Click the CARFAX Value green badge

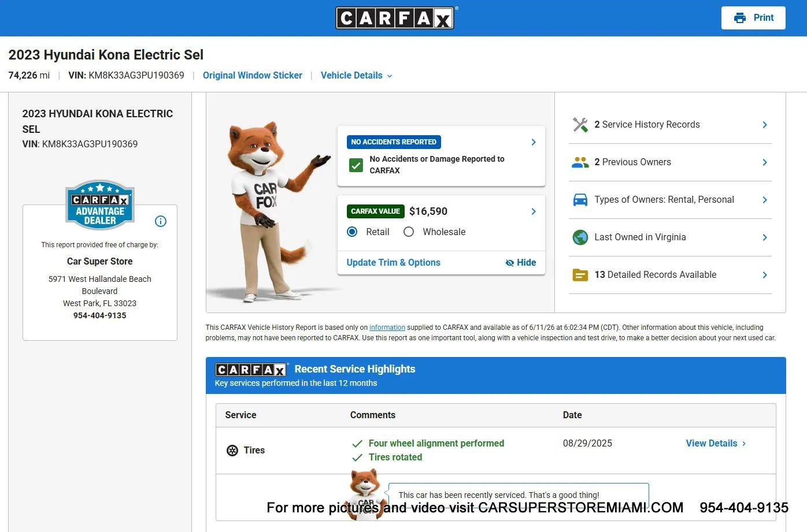376,211
